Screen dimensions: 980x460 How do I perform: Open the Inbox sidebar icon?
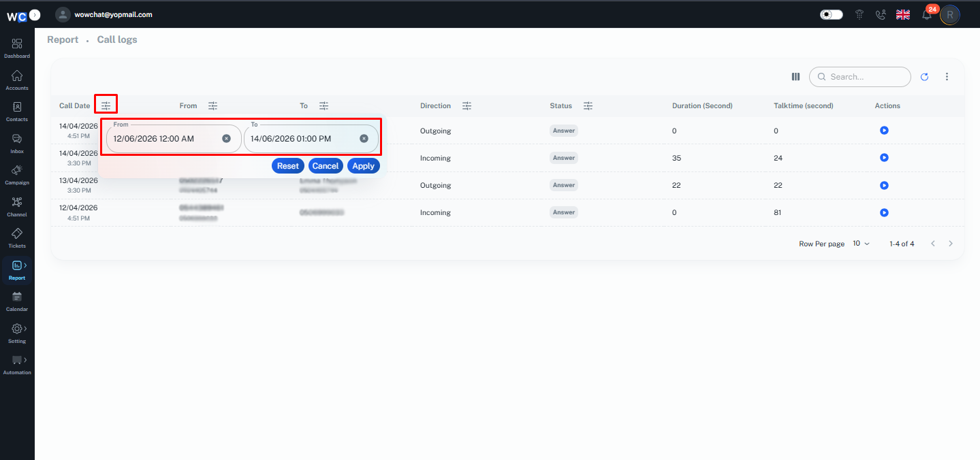tap(17, 143)
